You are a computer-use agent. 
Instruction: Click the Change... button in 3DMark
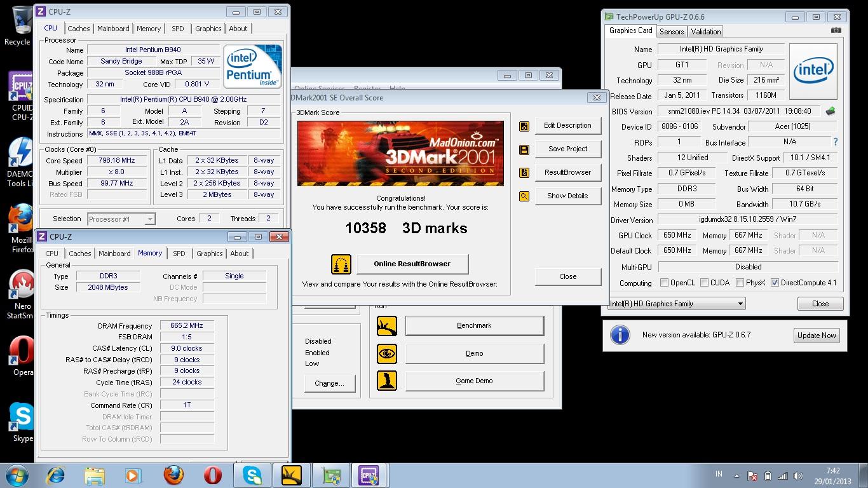(x=329, y=383)
